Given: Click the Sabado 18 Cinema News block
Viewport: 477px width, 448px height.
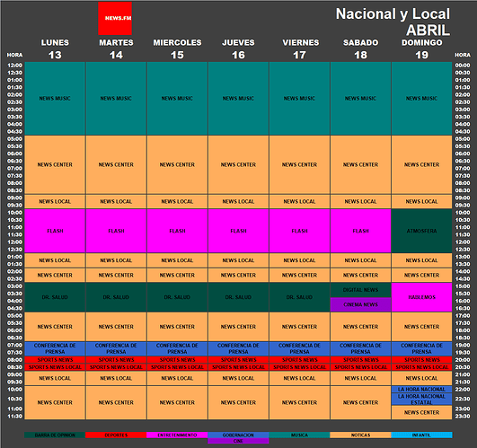Looking at the screenshot, I should pos(360,304).
